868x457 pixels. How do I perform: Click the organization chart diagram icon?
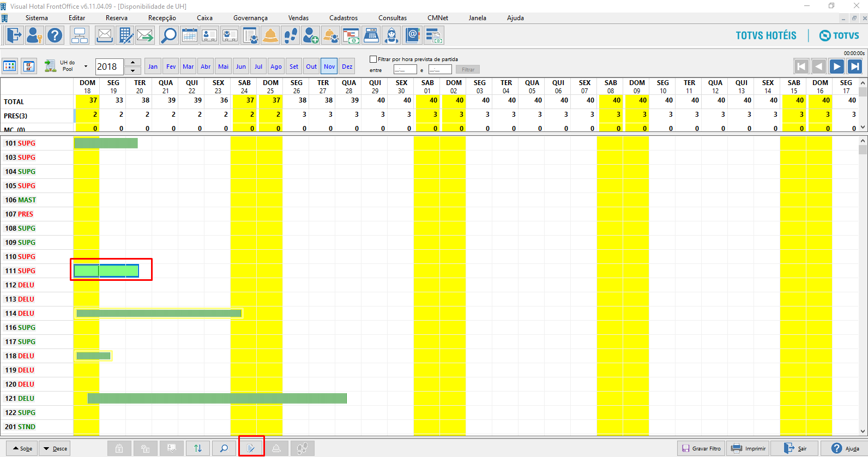coord(80,35)
